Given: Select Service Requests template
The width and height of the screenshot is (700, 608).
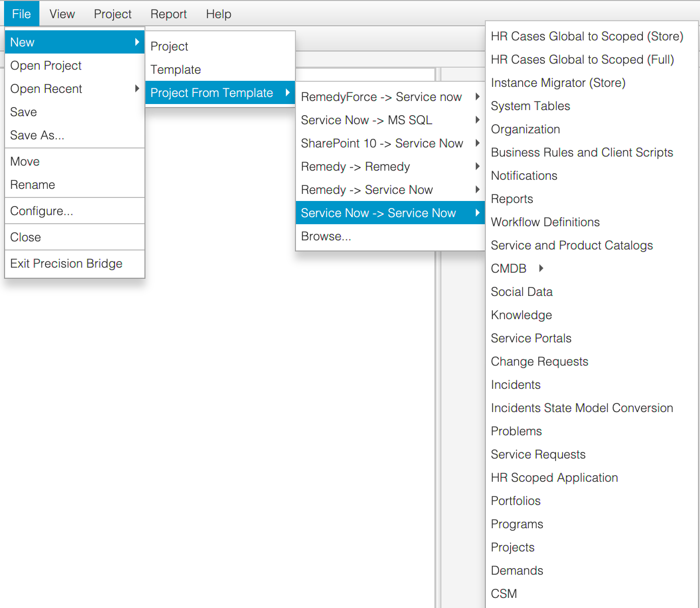Looking at the screenshot, I should pos(592,454).
